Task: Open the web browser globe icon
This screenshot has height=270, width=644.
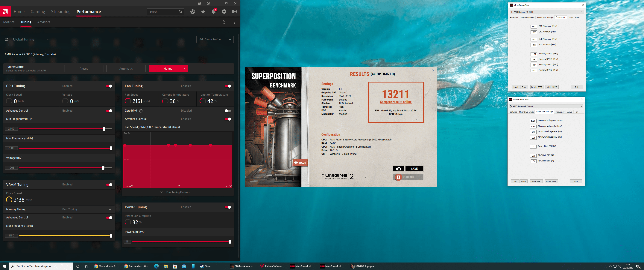Action: (192, 11)
